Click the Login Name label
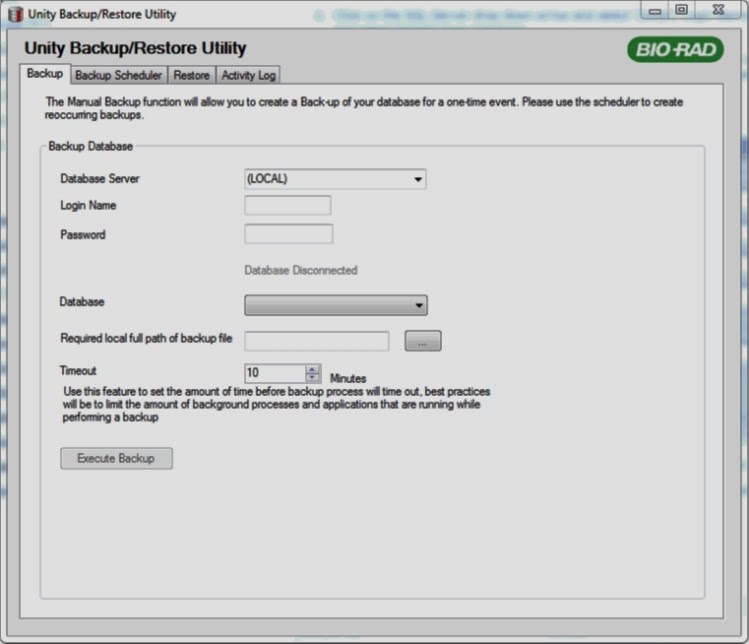The width and height of the screenshot is (749, 644). pyautogui.click(x=88, y=205)
